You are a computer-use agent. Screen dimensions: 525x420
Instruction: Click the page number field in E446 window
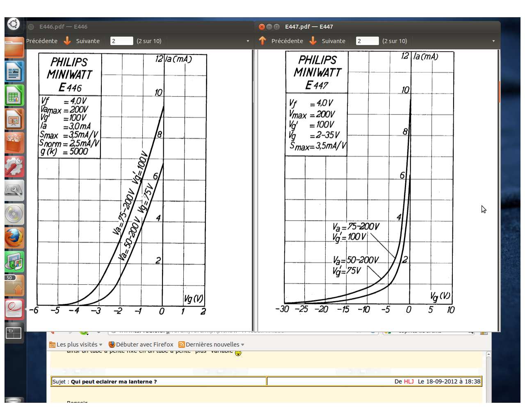point(121,41)
